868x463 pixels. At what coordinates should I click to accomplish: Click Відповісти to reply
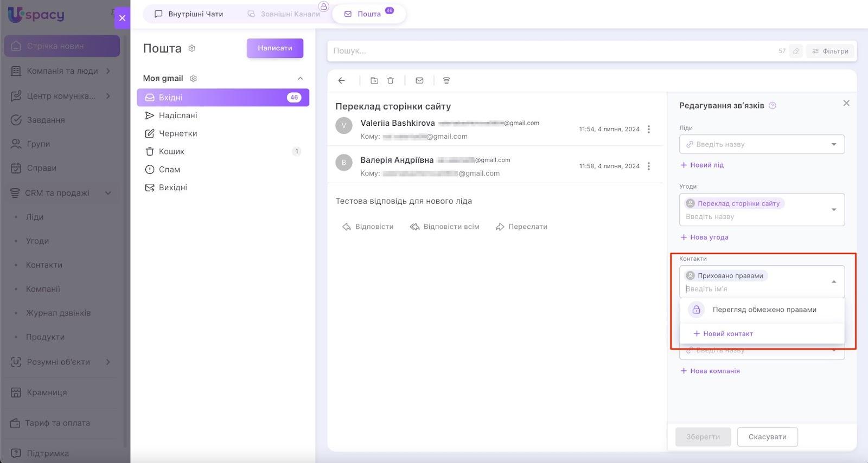pyautogui.click(x=368, y=227)
